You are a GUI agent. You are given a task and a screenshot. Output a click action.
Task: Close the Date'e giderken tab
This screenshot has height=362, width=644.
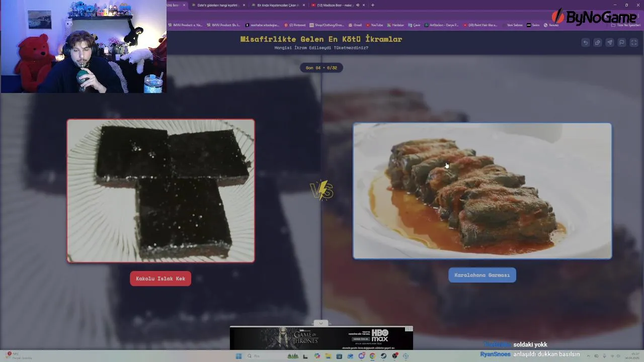click(244, 5)
